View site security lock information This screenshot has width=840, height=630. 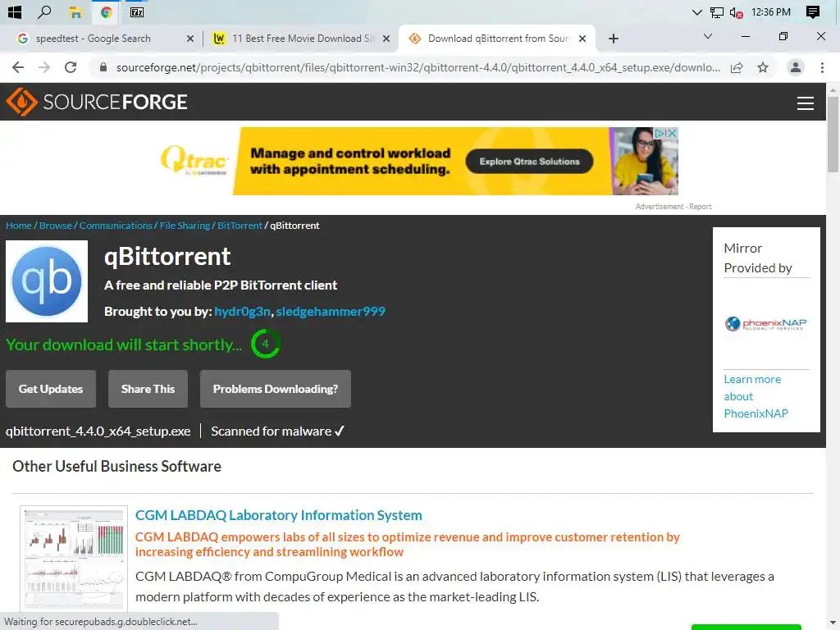tap(103, 67)
